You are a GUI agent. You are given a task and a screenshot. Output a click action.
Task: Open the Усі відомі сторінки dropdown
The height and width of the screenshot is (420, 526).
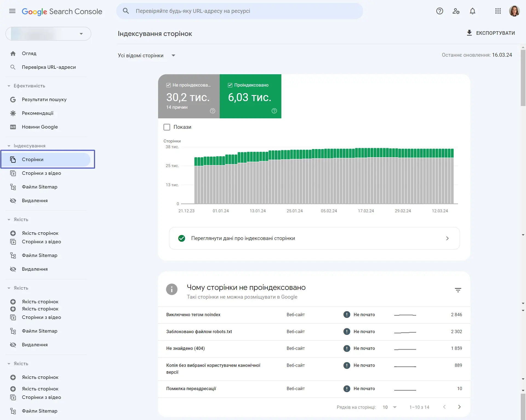pyautogui.click(x=147, y=55)
